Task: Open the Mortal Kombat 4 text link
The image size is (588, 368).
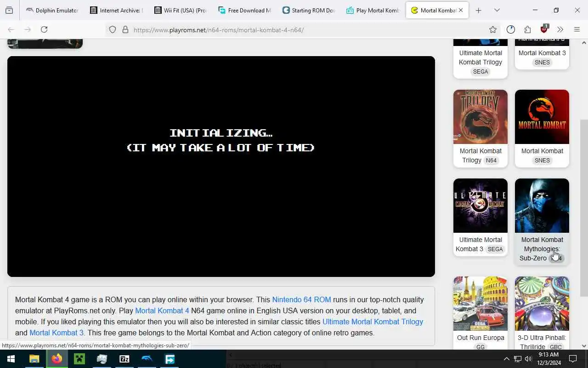Action: click(x=162, y=310)
